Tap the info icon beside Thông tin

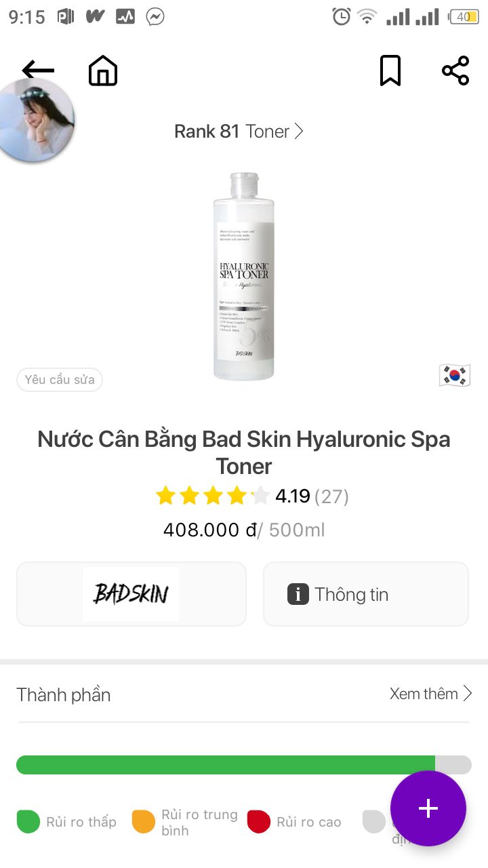(x=298, y=594)
